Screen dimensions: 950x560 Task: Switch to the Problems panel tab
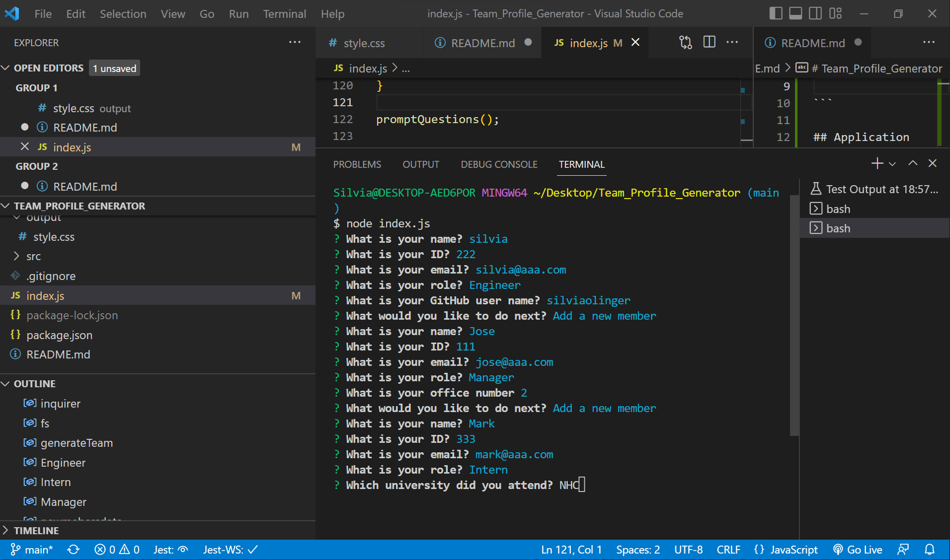point(357,164)
